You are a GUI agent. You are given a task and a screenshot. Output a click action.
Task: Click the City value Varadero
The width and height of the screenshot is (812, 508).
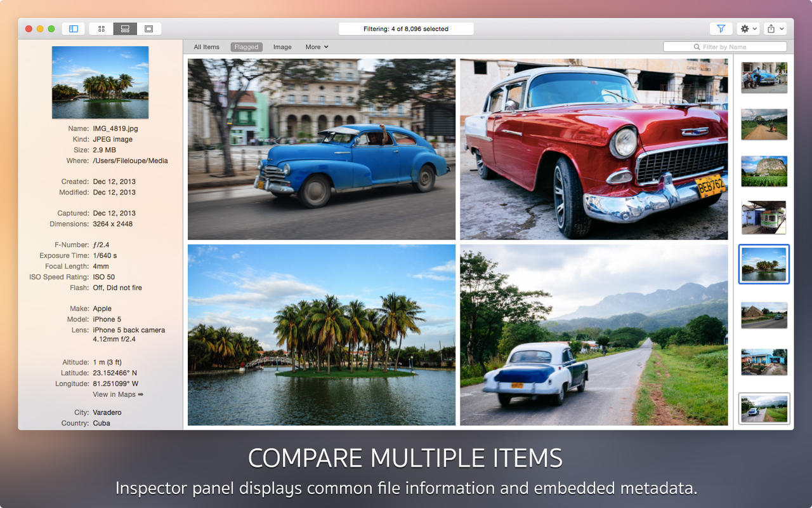point(107,413)
